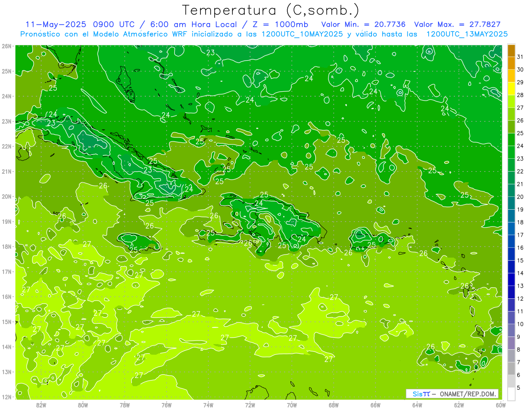Click the '70W' longitude axis label
This screenshot has width=532, height=411.
click(x=292, y=405)
